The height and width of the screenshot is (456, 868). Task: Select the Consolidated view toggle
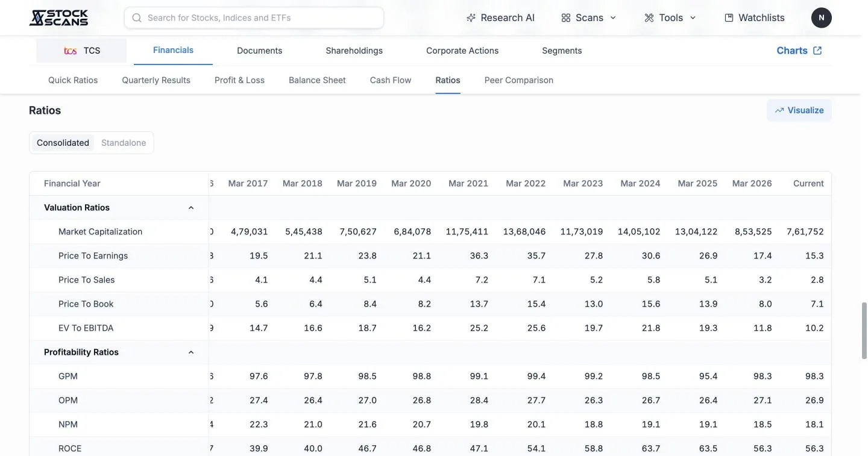[x=63, y=143]
